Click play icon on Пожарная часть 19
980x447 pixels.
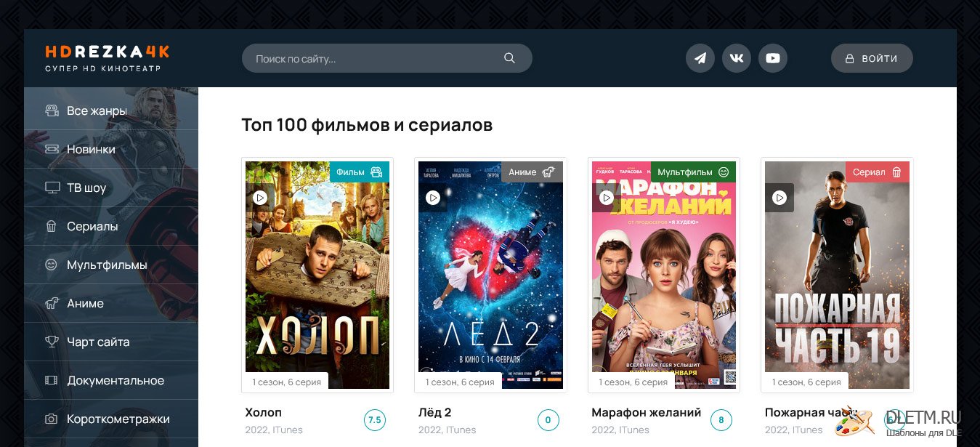tap(779, 198)
